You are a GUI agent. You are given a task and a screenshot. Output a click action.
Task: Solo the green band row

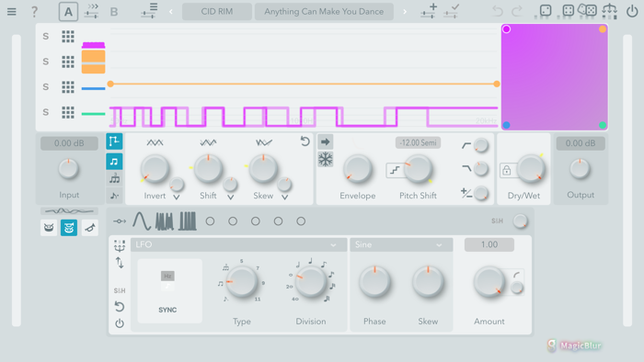[x=46, y=112]
